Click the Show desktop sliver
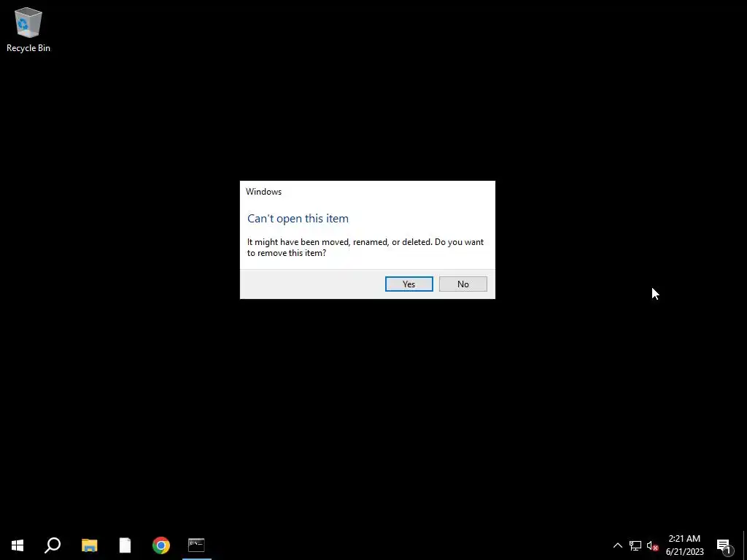747x560 pixels. 745,545
